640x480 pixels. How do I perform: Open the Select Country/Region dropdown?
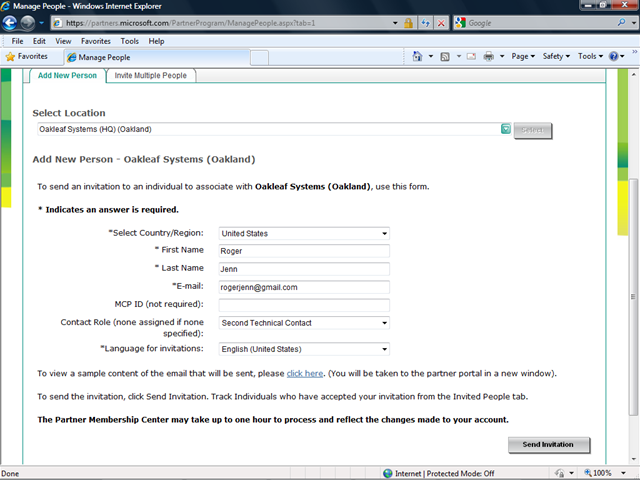[x=304, y=233]
